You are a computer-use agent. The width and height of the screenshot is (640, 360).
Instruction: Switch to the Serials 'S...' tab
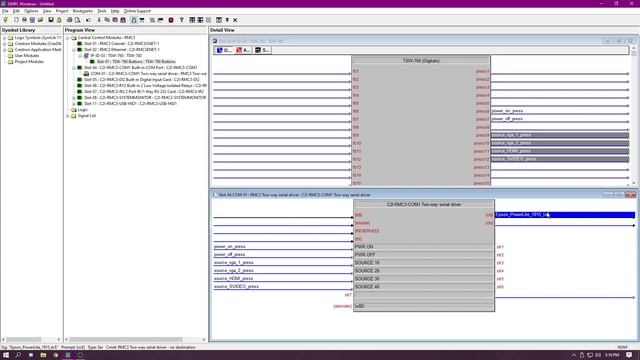(x=262, y=50)
